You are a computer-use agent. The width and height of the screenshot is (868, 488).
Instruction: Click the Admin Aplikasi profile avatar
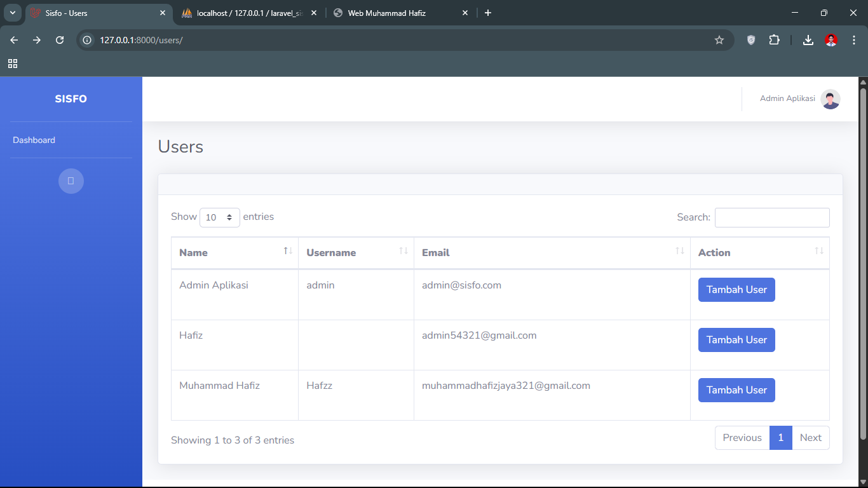(x=830, y=99)
